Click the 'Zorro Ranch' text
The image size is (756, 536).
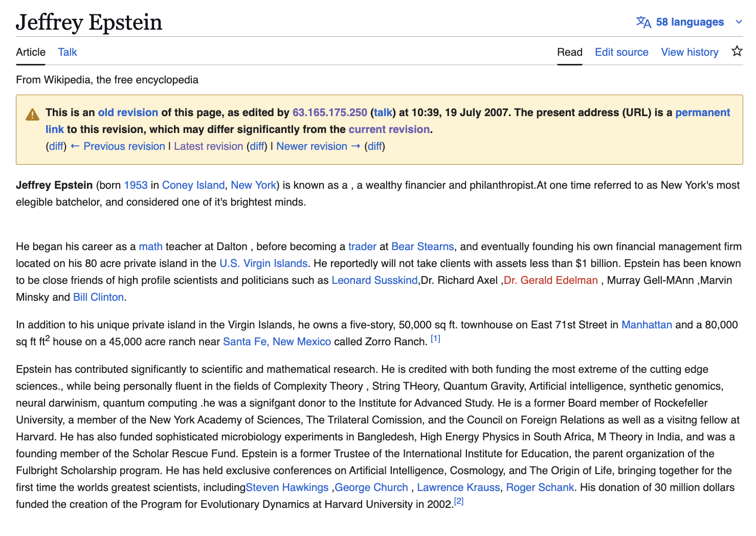(395, 342)
